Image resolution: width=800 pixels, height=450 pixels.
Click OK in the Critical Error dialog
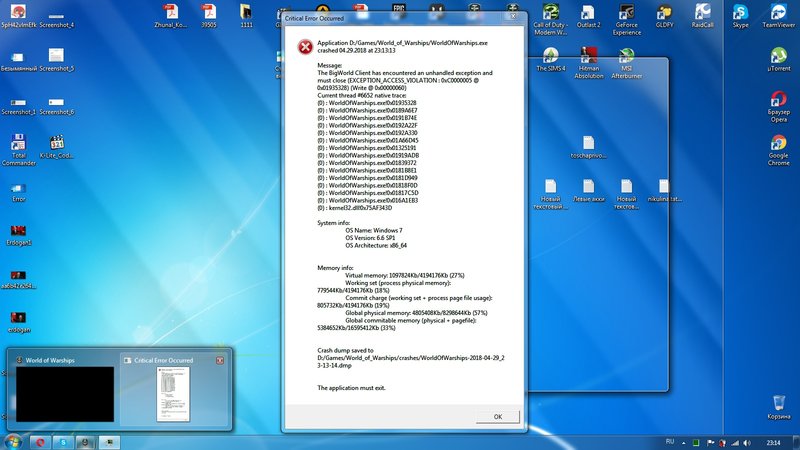pyautogui.click(x=497, y=417)
